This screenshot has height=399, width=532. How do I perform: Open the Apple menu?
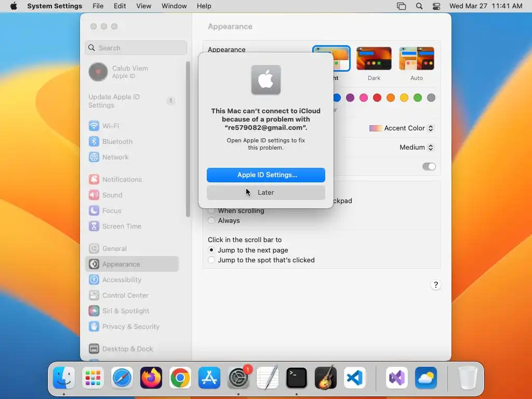(x=14, y=6)
